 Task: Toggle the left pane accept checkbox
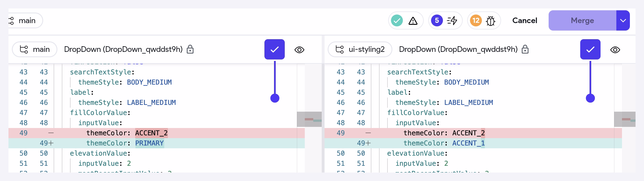pyautogui.click(x=275, y=49)
